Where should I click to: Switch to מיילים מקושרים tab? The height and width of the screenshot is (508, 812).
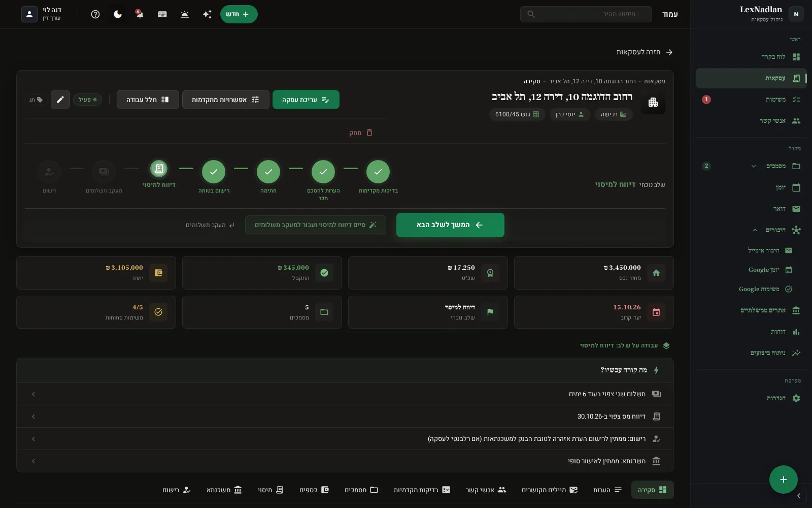(x=550, y=490)
